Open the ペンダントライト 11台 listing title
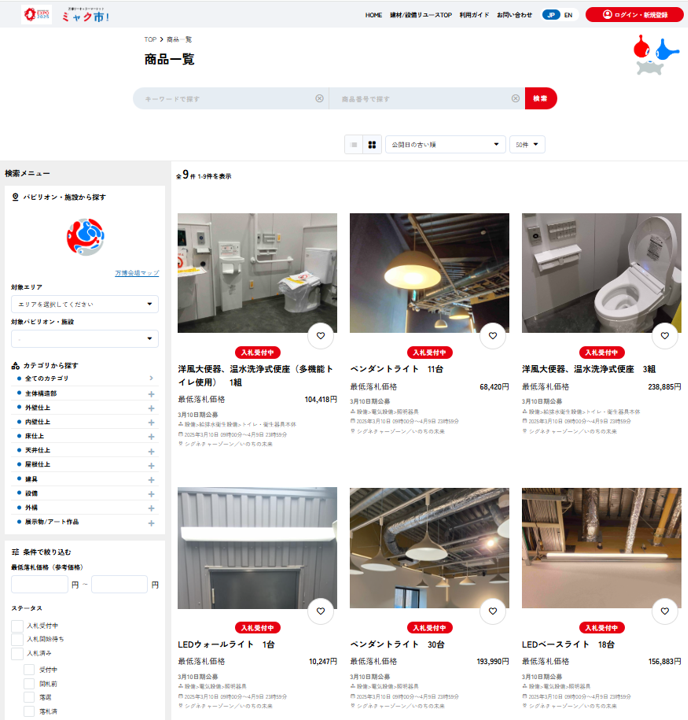 tap(396, 369)
